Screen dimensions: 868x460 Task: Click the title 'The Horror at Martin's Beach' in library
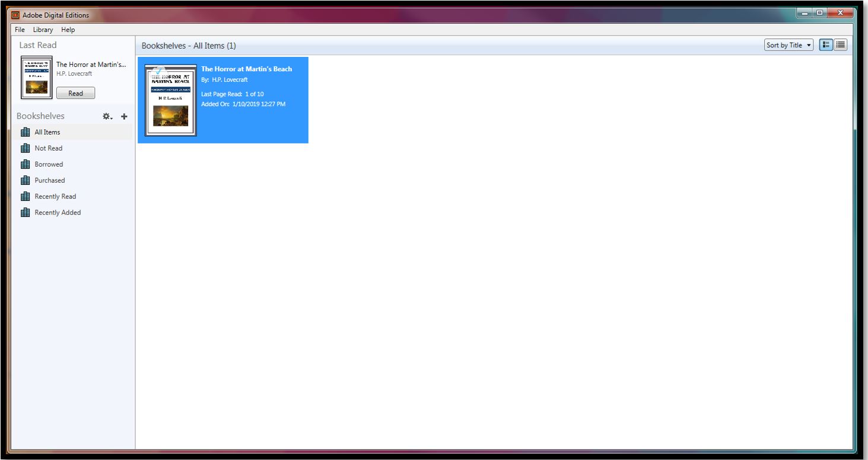[x=246, y=69]
